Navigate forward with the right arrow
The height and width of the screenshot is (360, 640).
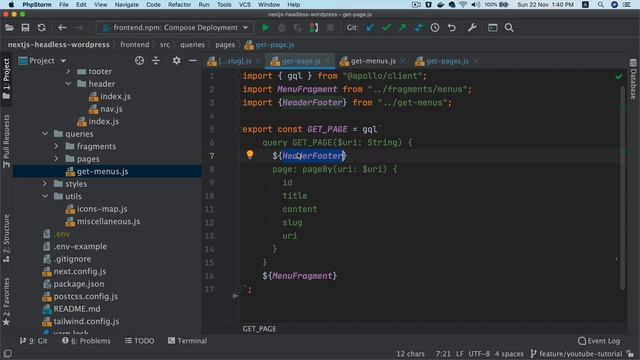tap(79, 28)
